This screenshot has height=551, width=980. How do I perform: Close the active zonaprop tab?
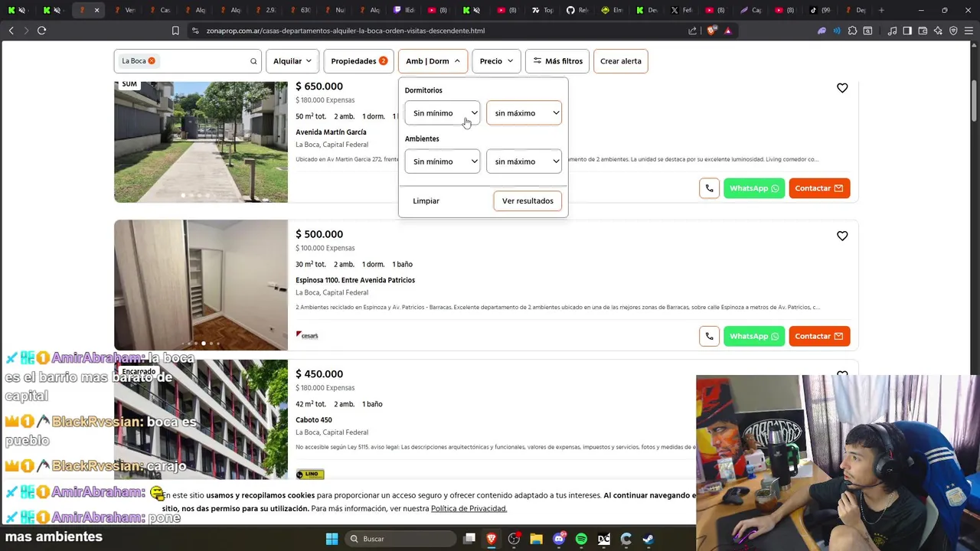coord(96,10)
